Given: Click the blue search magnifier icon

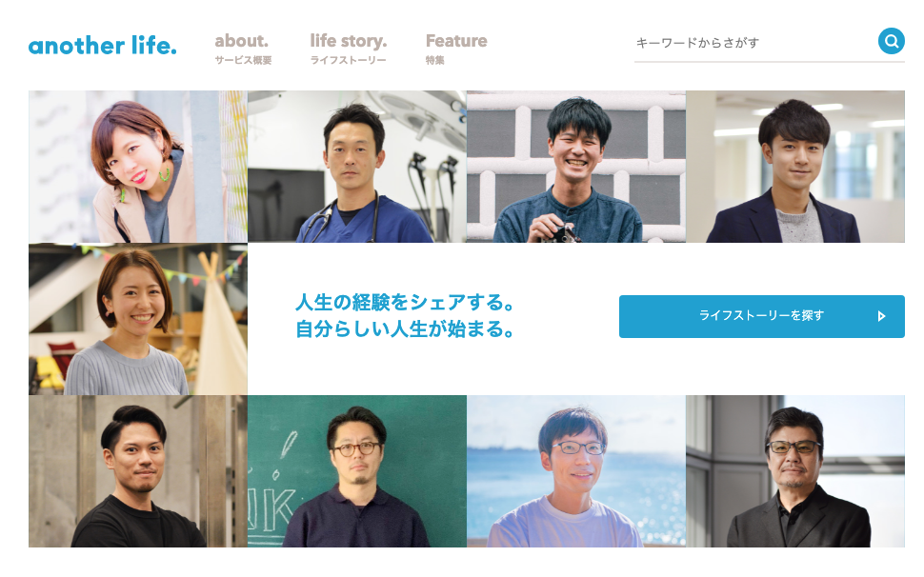Looking at the screenshot, I should (891, 41).
